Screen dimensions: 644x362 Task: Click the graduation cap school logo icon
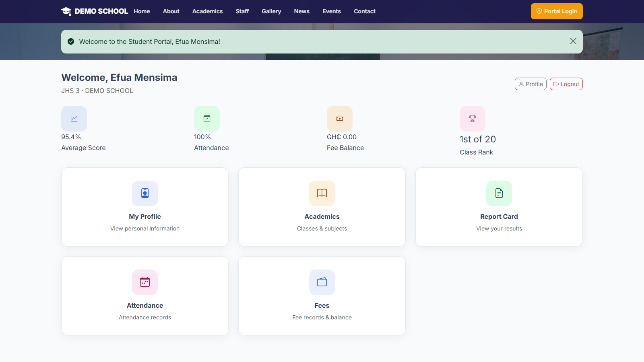[66, 11]
